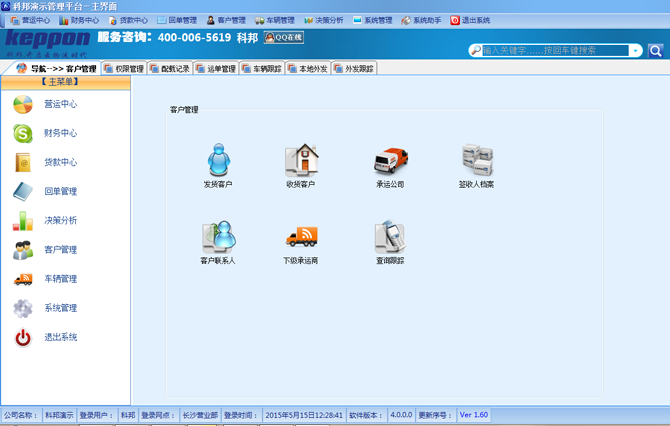Click the 货款中心 address book sidebar icon
Viewport: 670px width, 426px height.
(x=23, y=162)
